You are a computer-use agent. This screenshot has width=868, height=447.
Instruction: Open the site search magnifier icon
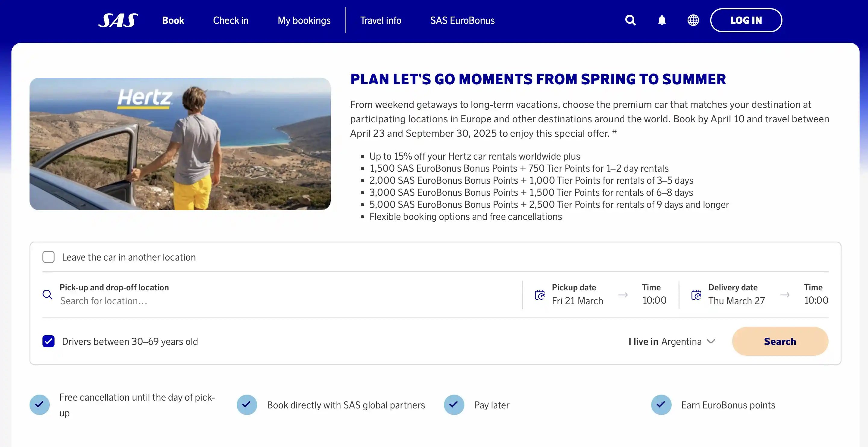click(630, 20)
